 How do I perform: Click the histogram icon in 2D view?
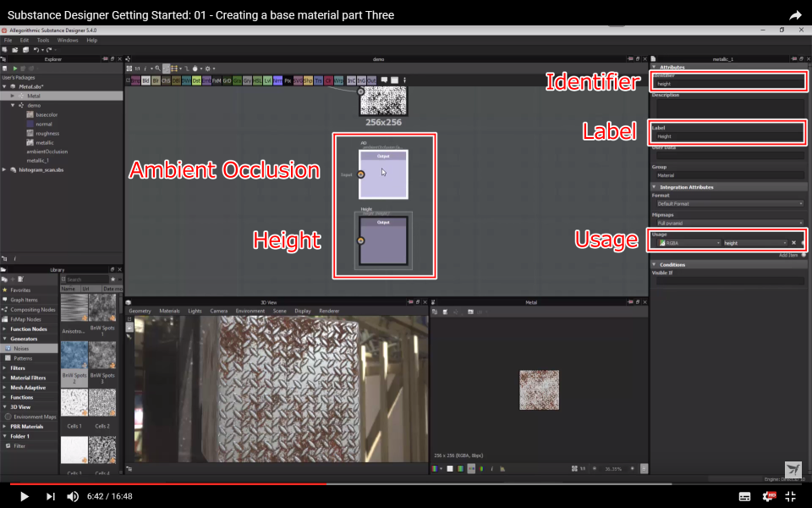[x=502, y=468]
